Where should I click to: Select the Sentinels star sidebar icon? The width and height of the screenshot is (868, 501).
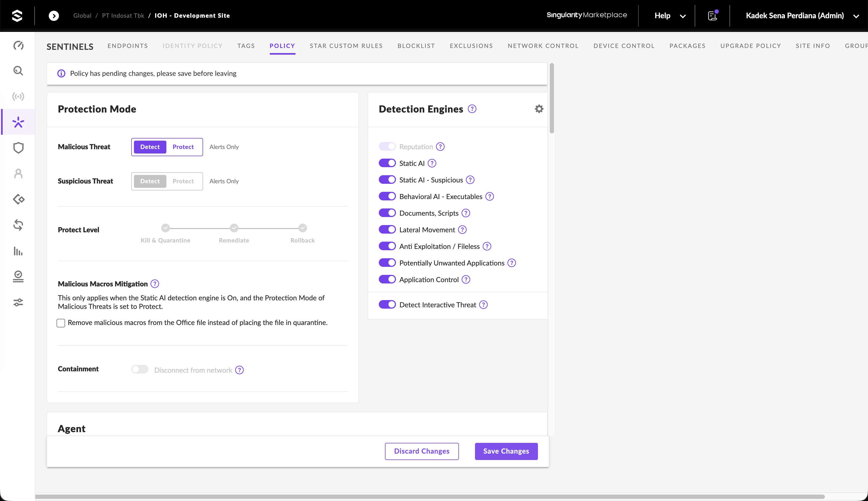tap(18, 122)
